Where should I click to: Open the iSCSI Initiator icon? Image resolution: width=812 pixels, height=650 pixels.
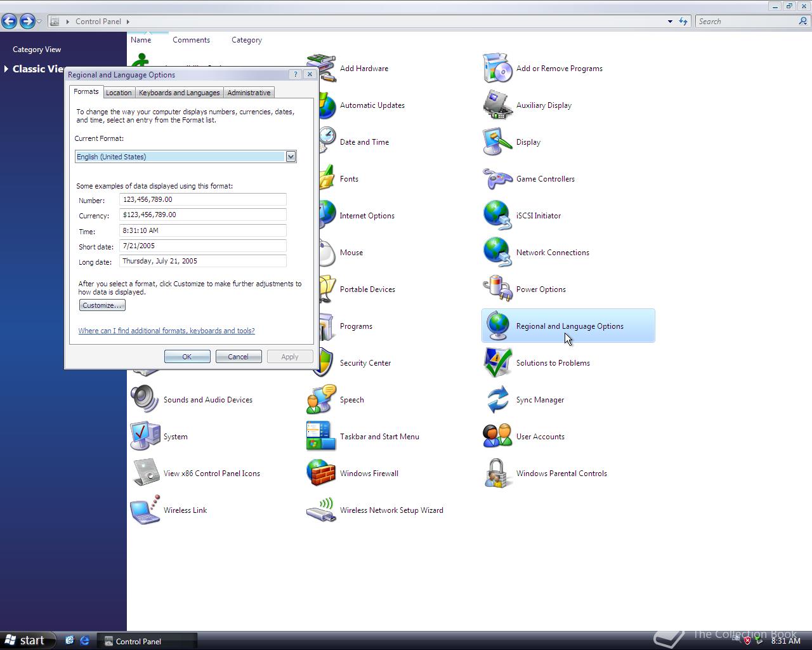(x=497, y=216)
